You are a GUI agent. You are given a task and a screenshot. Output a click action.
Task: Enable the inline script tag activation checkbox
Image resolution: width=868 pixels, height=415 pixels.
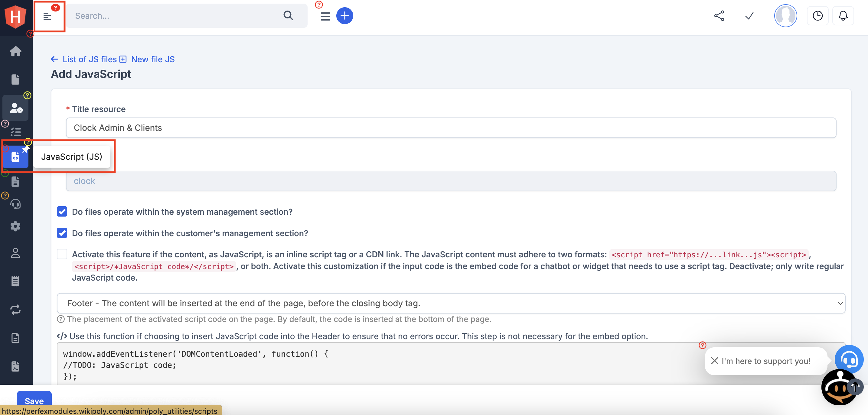click(x=62, y=254)
